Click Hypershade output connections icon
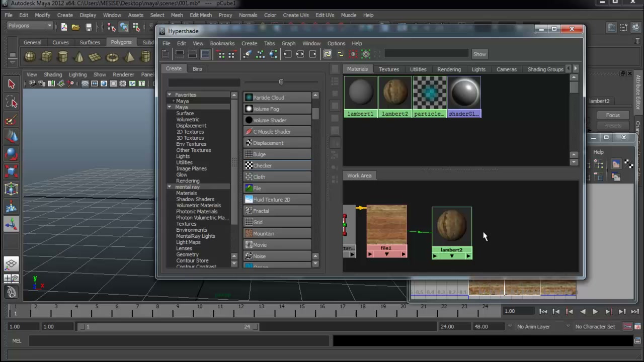The image size is (644, 362). [313, 54]
